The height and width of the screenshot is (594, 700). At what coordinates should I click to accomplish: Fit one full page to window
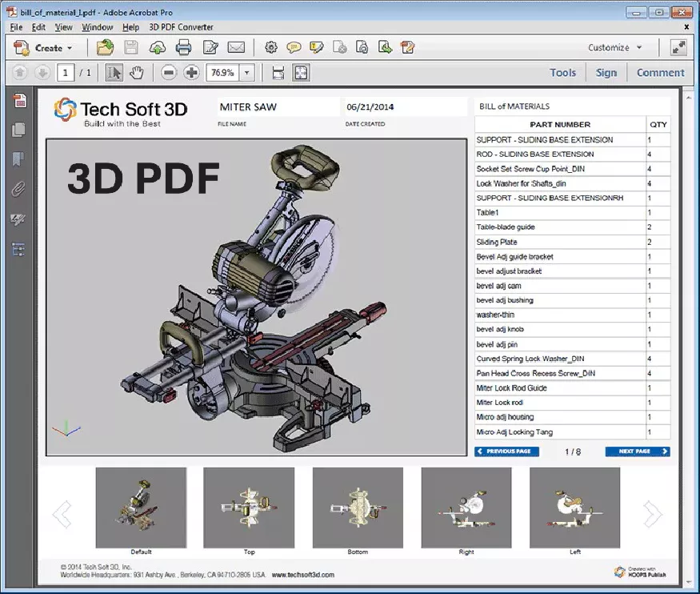(302, 73)
